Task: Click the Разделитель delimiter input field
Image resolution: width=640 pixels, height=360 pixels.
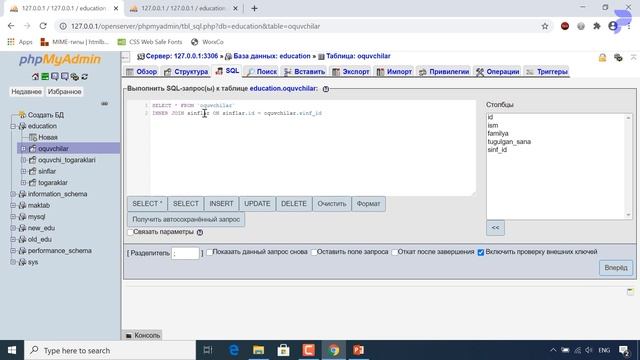Action: [185, 253]
